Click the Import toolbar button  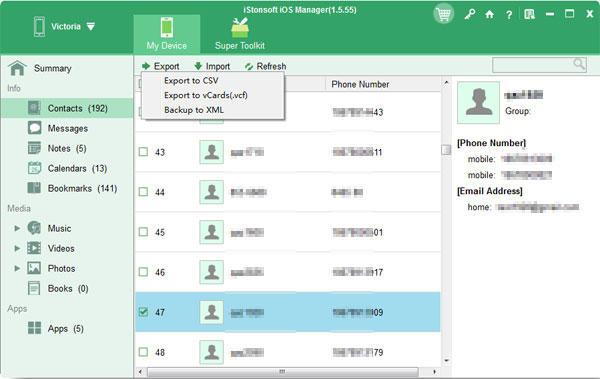(212, 66)
